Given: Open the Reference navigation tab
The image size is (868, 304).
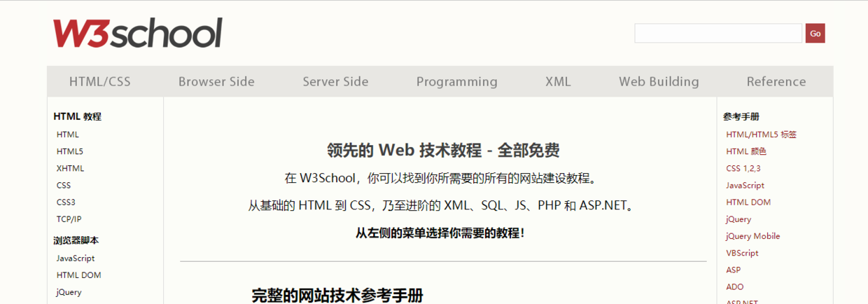Looking at the screenshot, I should [x=776, y=81].
